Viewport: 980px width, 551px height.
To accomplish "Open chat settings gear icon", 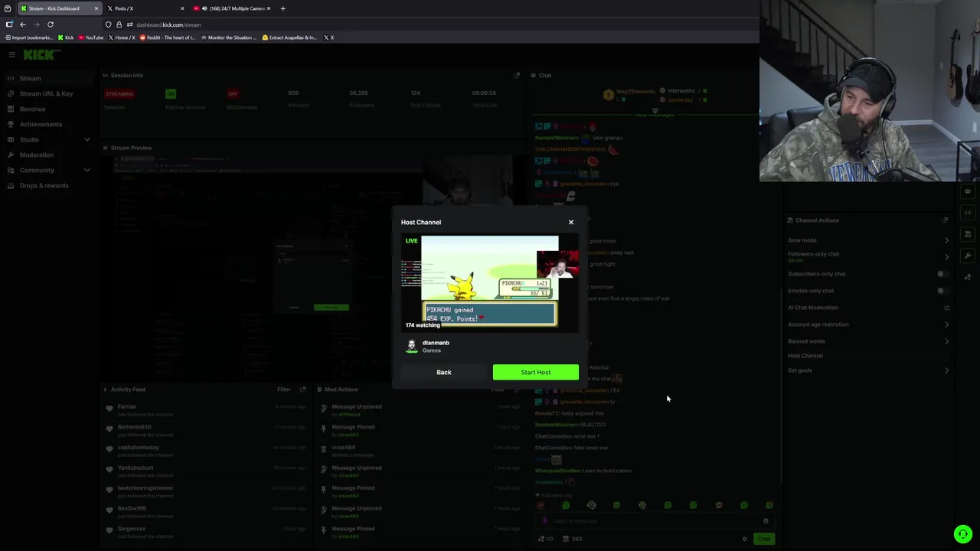I will (744, 539).
